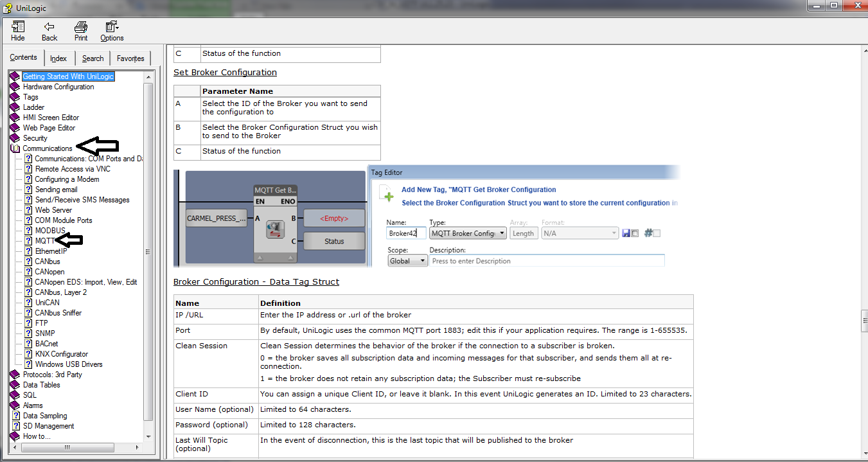868x462 pixels.
Task: Click the IP /URL table cell
Action: click(x=216, y=315)
